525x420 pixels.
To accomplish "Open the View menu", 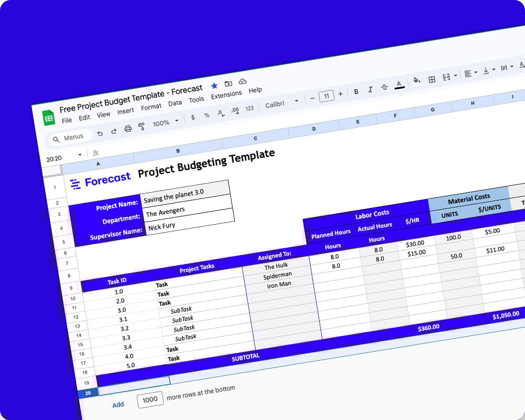I will [103, 114].
